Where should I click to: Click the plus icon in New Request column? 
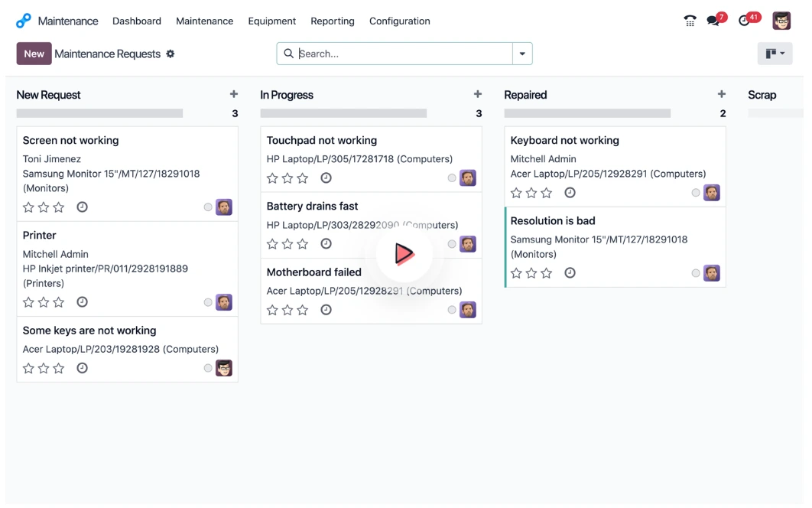234,94
